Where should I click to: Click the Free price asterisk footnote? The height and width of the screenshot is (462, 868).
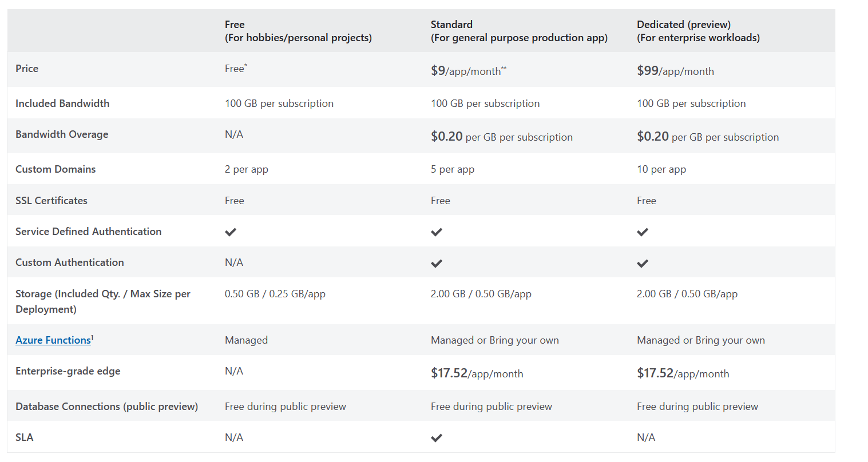pos(246,66)
